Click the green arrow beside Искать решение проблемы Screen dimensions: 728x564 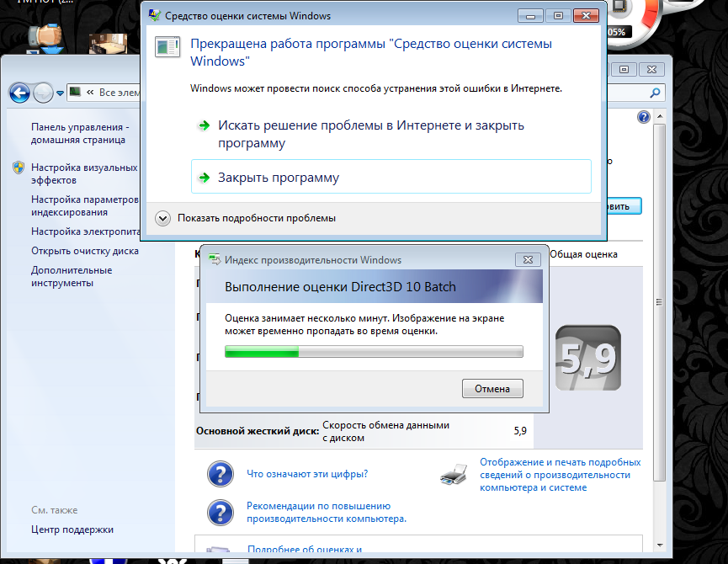tap(204, 125)
